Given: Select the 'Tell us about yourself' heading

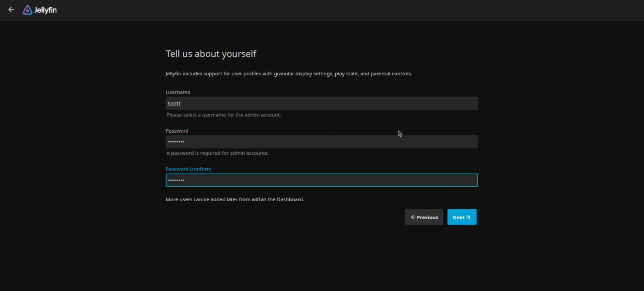Looking at the screenshot, I should 211,54.
